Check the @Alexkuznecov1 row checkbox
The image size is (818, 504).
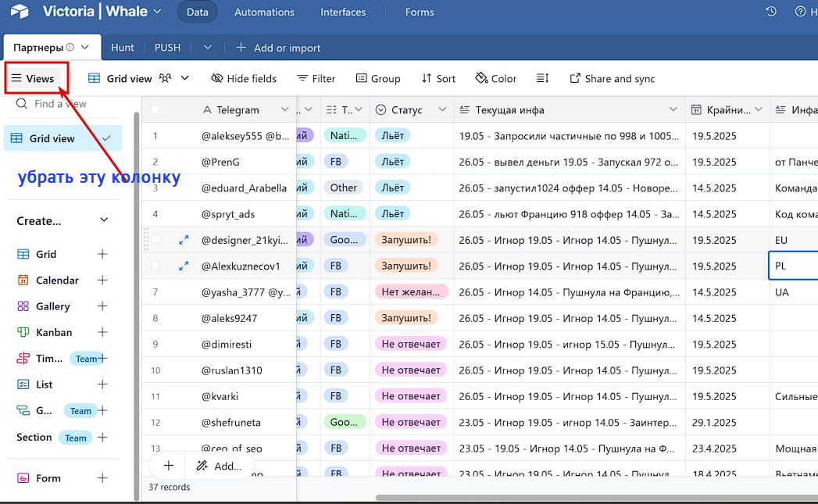pyautogui.click(x=155, y=266)
